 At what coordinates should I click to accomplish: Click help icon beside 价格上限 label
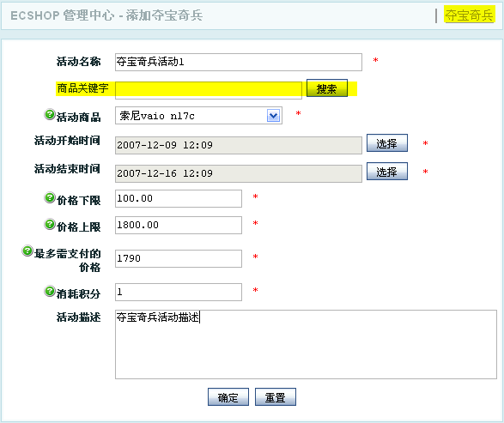tap(50, 224)
